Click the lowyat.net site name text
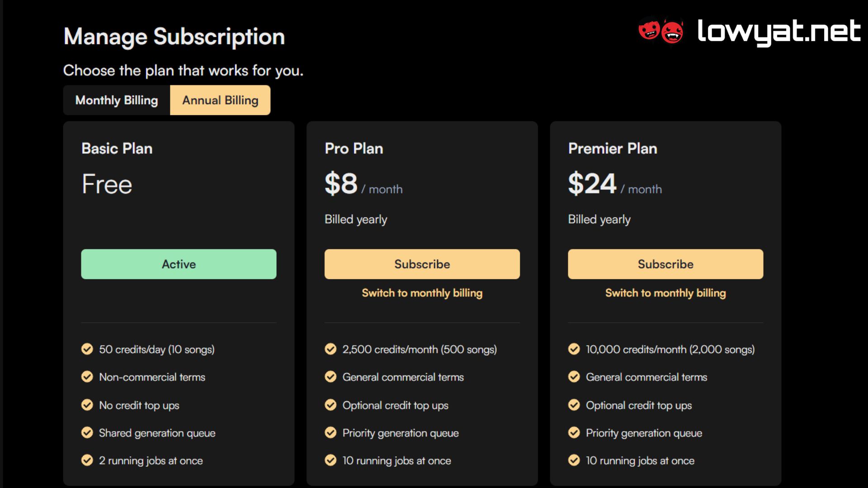The width and height of the screenshot is (868, 488). coord(778,32)
